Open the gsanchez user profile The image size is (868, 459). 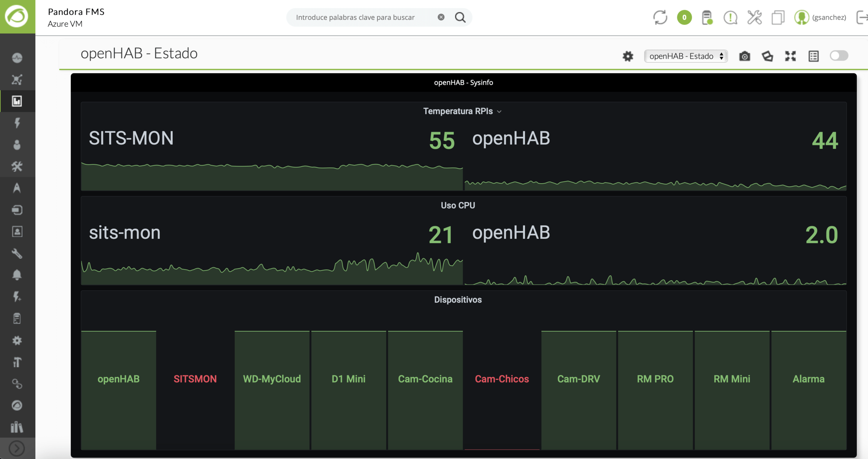pos(820,17)
